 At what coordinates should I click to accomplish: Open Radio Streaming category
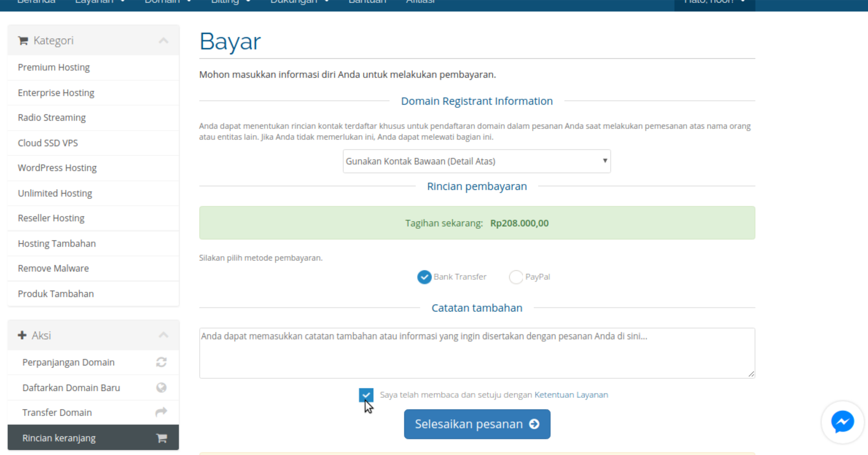(x=93, y=118)
